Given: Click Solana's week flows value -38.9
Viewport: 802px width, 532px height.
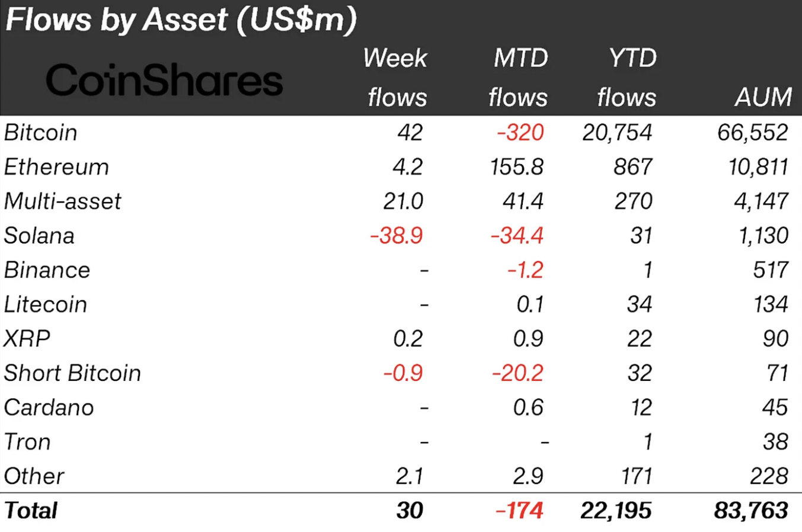Looking at the screenshot, I should coord(397,236).
